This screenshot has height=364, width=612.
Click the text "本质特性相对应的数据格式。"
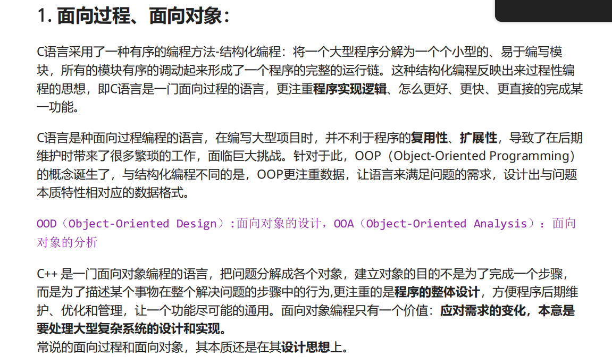click(113, 193)
